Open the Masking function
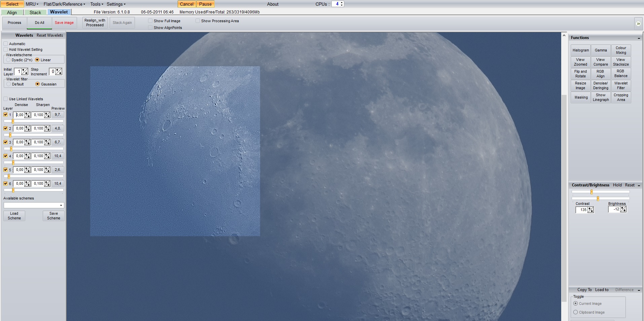This screenshot has height=321, width=644. (581, 97)
